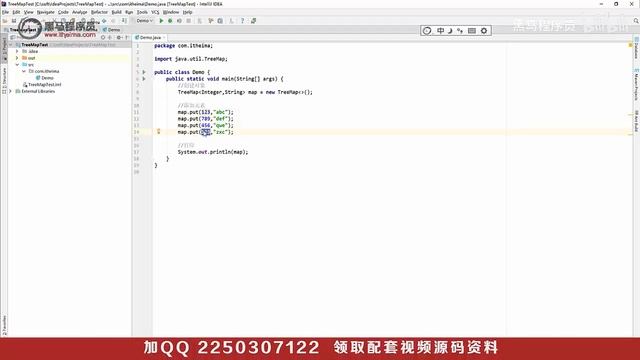640x360 pixels.
Task: Click the run gutter arrow beside main method
Action: click(144, 79)
